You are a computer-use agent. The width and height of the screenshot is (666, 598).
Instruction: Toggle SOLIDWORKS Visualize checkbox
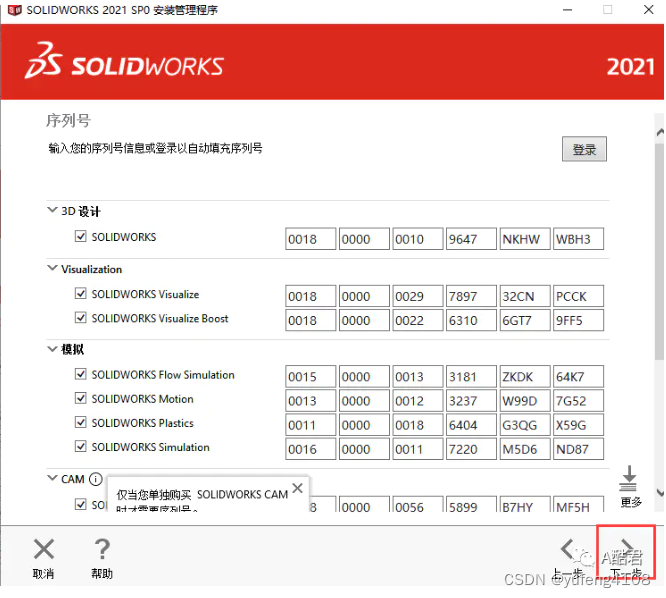pos(81,293)
